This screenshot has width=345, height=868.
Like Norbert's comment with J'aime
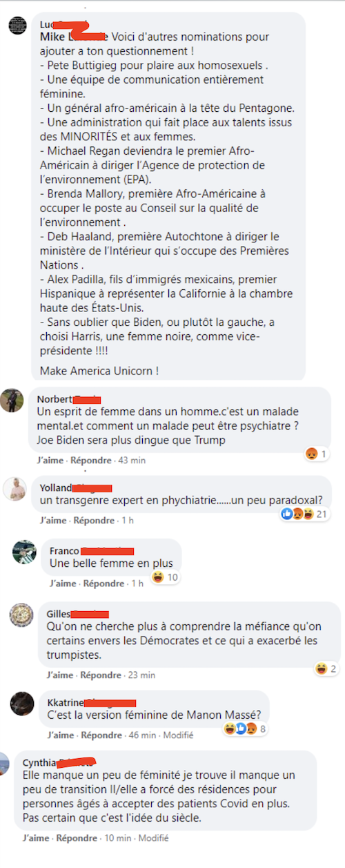tap(50, 460)
